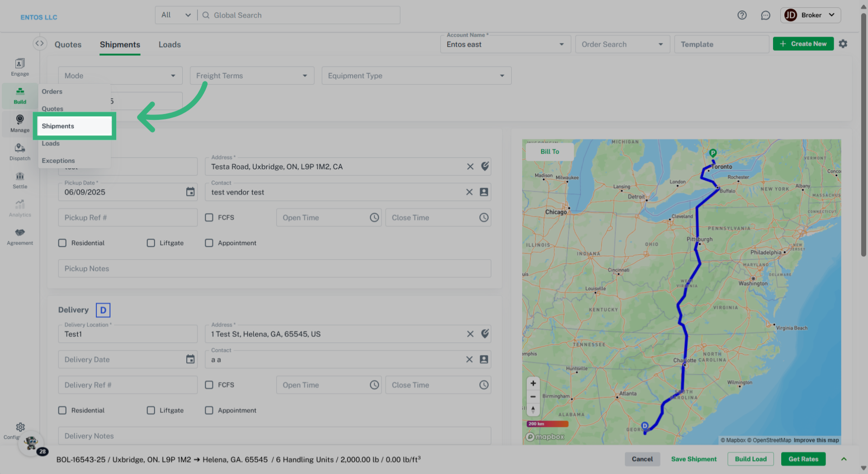Screen dimensions: 868x474
Task: Enable the pickup FCFS checkbox
Action: click(x=209, y=218)
